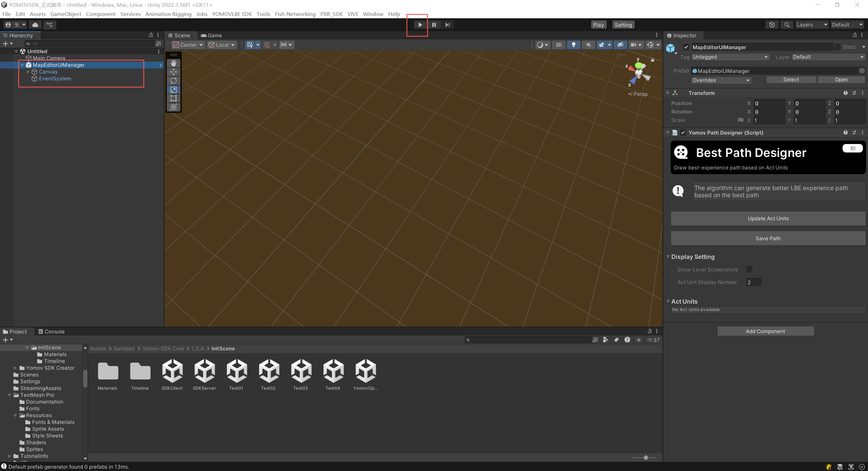
Task: Open Transform component preset icon
Action: (x=854, y=93)
